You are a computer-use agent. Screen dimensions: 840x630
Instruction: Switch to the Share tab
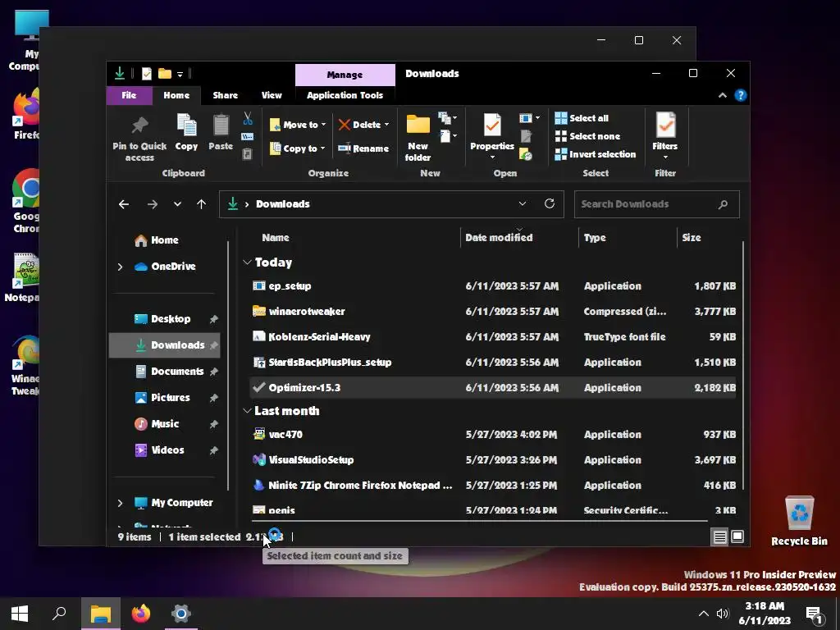[225, 95]
